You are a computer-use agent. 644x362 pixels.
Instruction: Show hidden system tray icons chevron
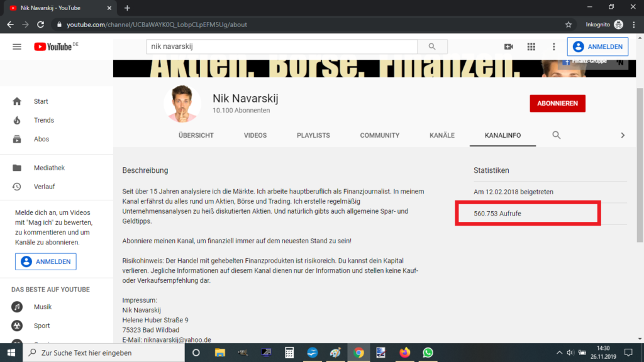(x=559, y=353)
